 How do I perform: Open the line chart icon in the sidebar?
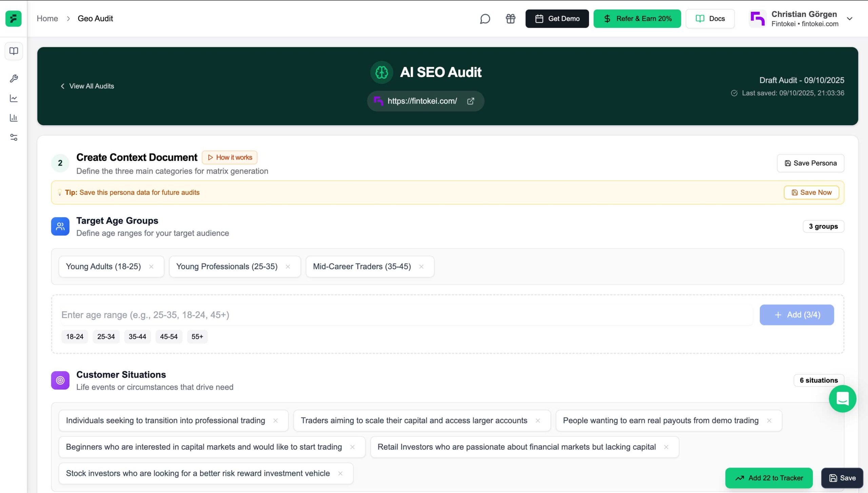tap(14, 98)
